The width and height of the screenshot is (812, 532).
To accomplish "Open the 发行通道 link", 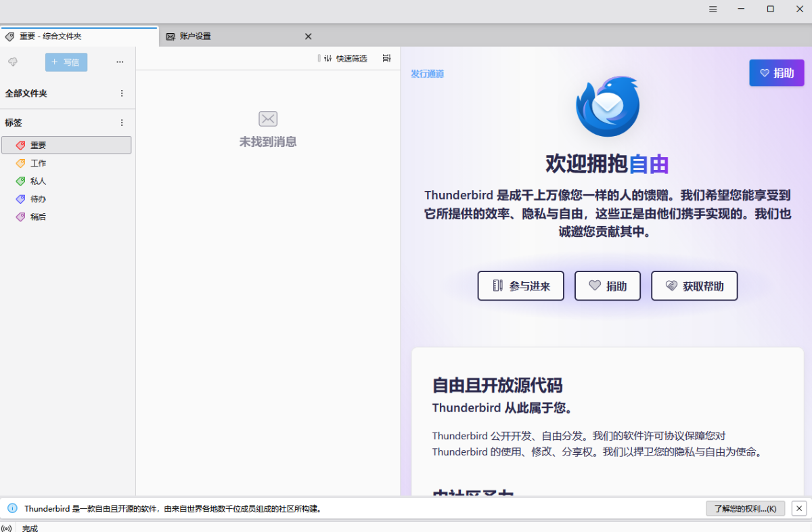I will tap(427, 74).
